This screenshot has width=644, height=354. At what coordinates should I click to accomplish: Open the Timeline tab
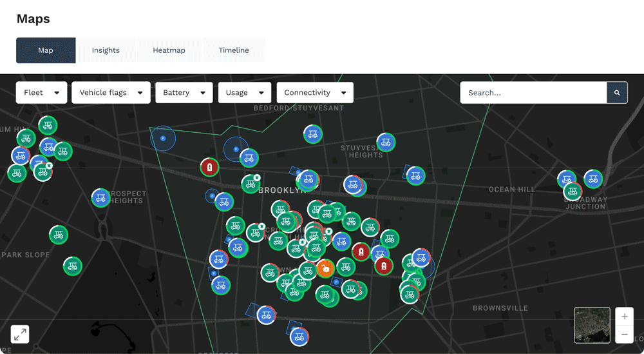click(x=233, y=50)
